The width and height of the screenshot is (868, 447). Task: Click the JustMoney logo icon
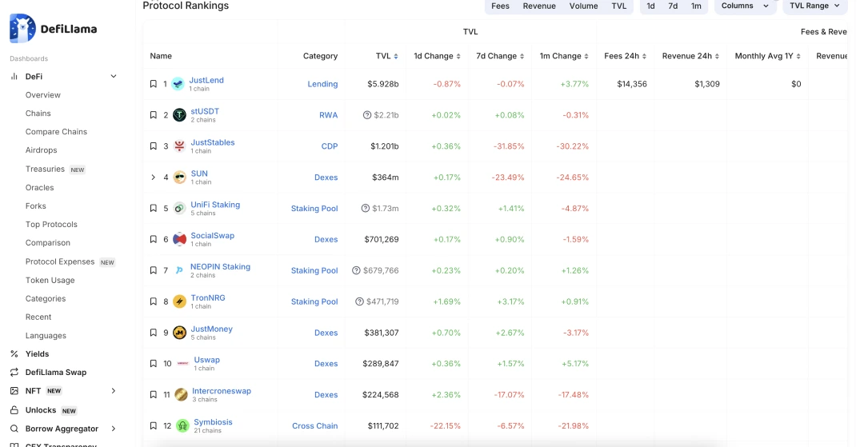179,333
